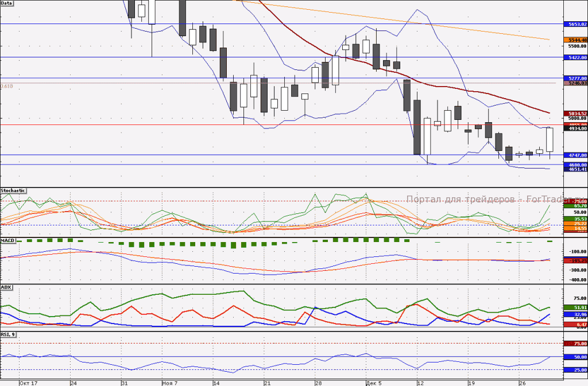Select the 5277.00 support level label
This screenshot has height=386, width=588.
pyautogui.click(x=575, y=78)
